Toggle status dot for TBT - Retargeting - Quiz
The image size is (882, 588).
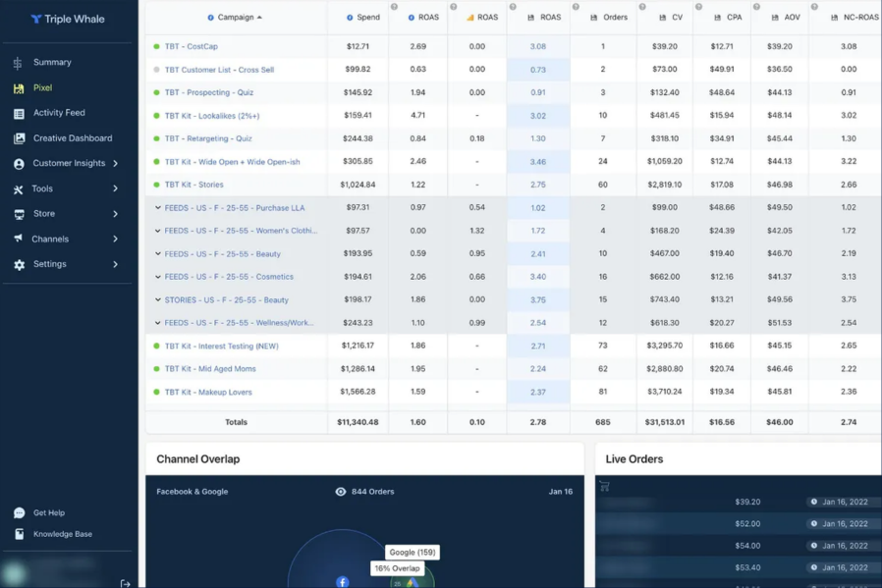pos(156,138)
